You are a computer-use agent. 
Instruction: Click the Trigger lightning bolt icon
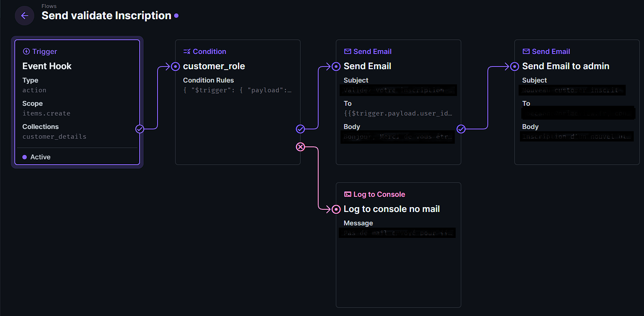(26, 52)
